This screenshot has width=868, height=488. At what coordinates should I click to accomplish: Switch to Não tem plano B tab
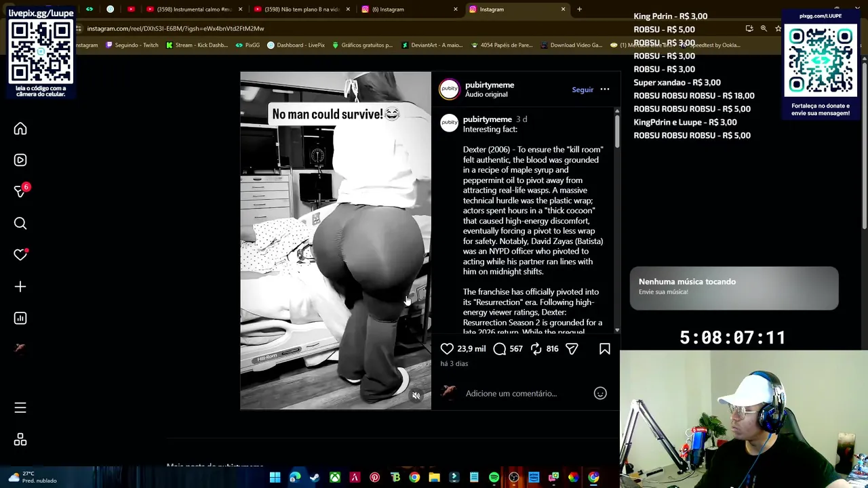[302, 9]
